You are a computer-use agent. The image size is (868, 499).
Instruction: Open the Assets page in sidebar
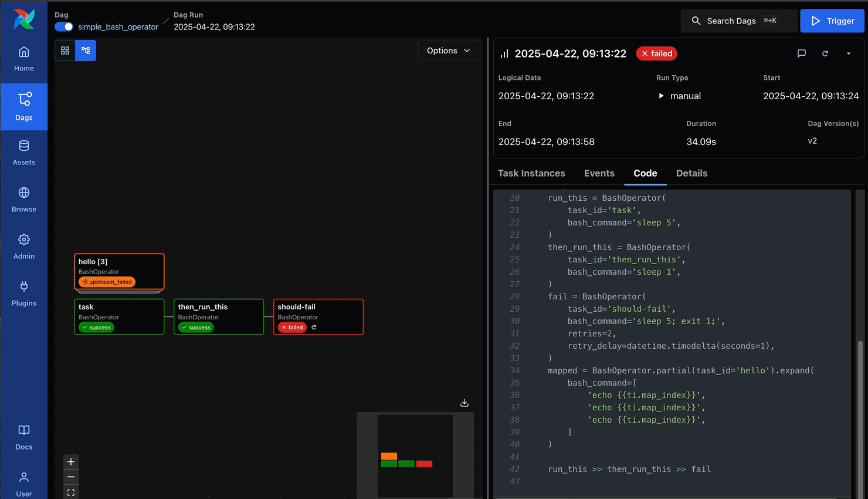[x=24, y=153]
